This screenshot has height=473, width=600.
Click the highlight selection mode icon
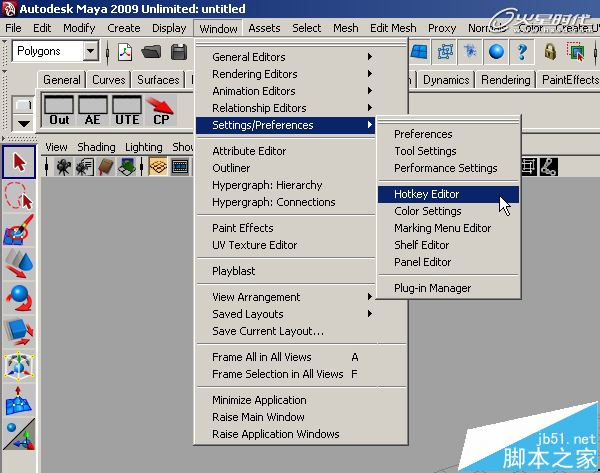click(x=576, y=52)
